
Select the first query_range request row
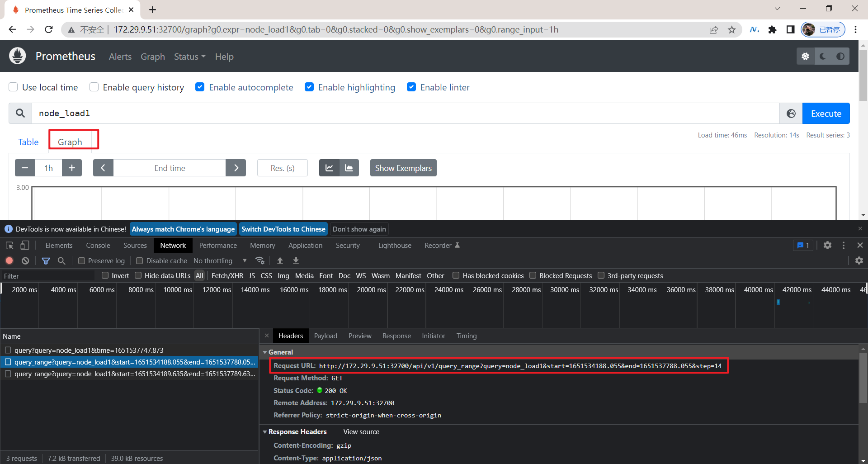pos(129,362)
